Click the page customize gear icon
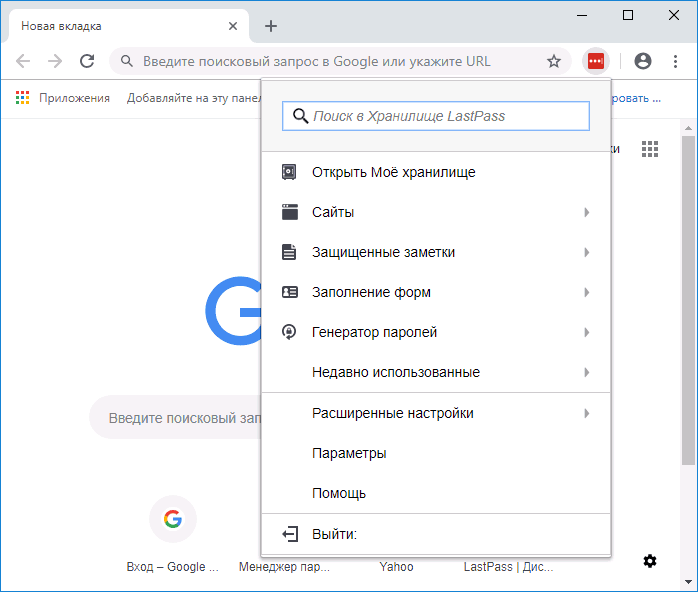Image resolution: width=698 pixels, height=592 pixels. [x=650, y=561]
